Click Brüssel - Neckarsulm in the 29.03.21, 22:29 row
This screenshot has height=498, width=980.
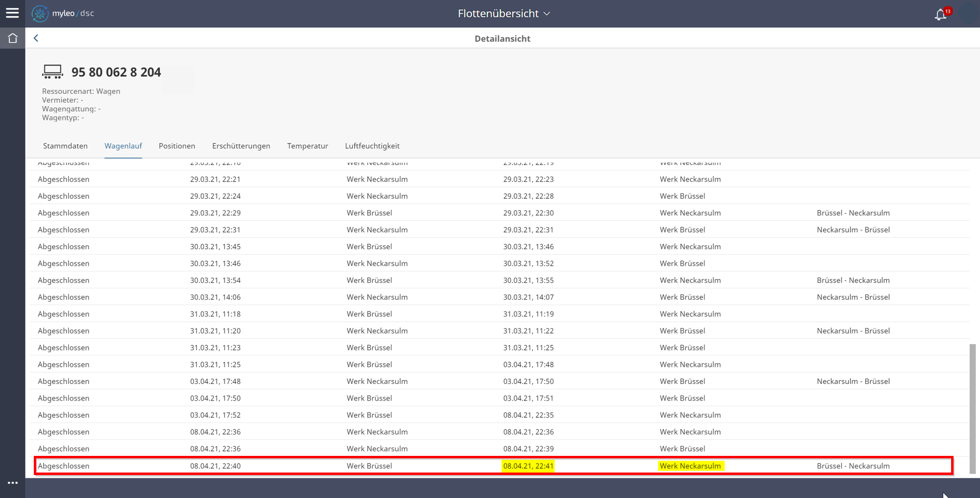853,213
